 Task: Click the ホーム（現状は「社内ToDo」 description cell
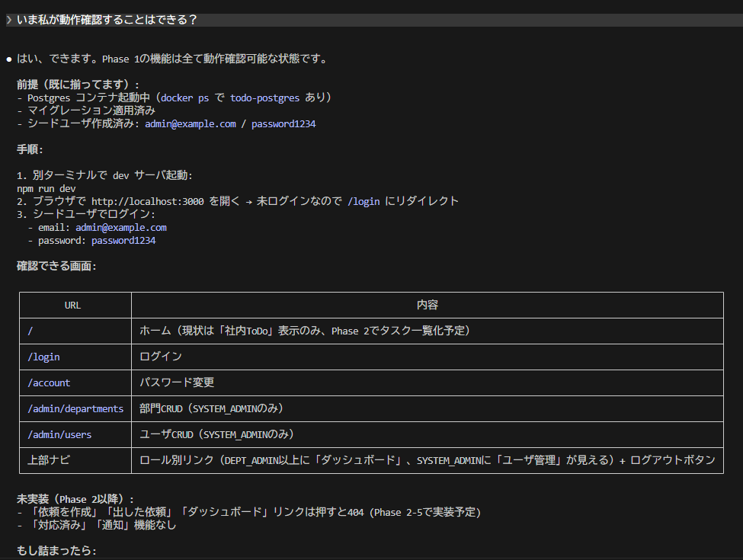point(428,331)
